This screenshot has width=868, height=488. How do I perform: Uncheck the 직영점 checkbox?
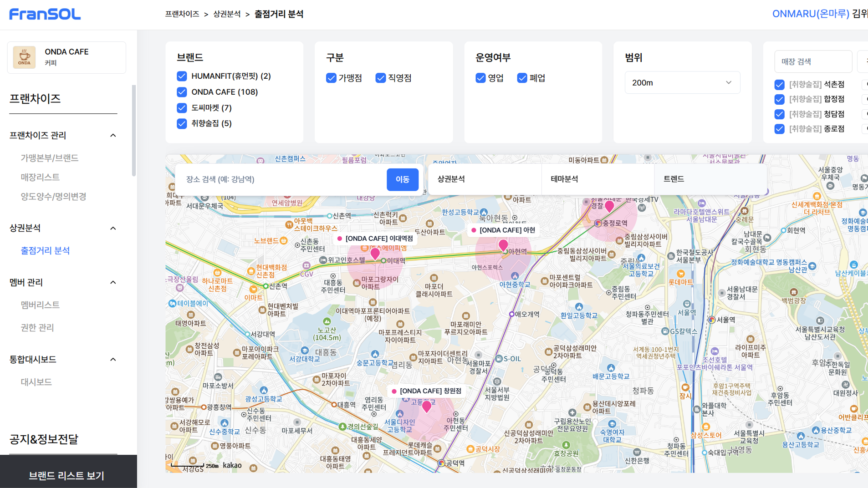pyautogui.click(x=381, y=78)
